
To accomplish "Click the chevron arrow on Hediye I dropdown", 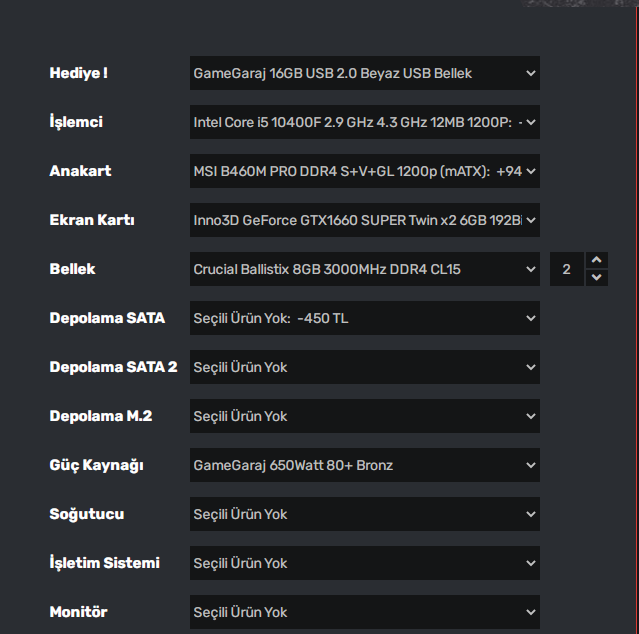I will (x=530, y=73).
